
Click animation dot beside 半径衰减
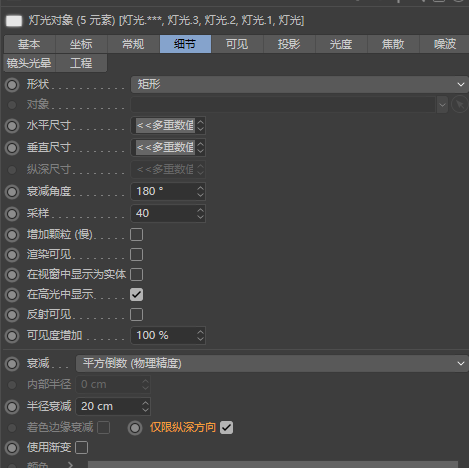pos(12,407)
